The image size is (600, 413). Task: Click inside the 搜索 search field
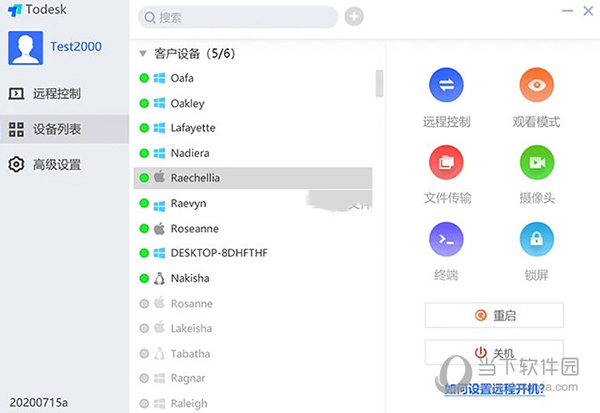click(238, 17)
